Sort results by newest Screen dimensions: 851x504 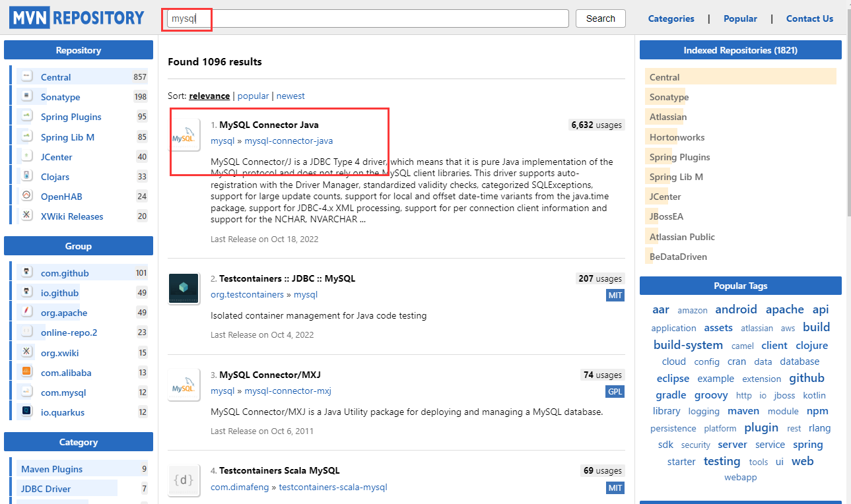(290, 96)
